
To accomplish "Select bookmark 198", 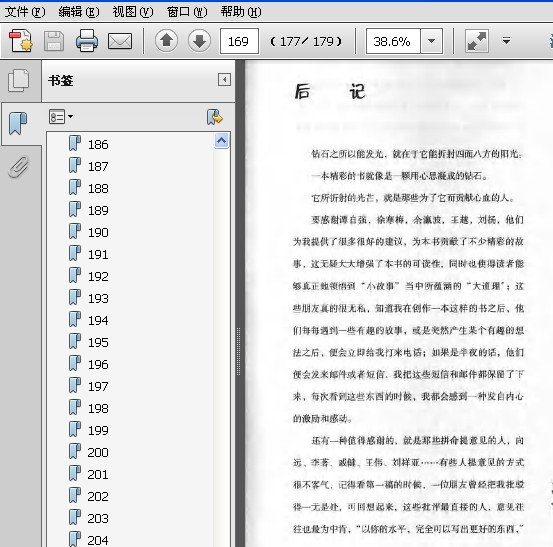I will [98, 408].
